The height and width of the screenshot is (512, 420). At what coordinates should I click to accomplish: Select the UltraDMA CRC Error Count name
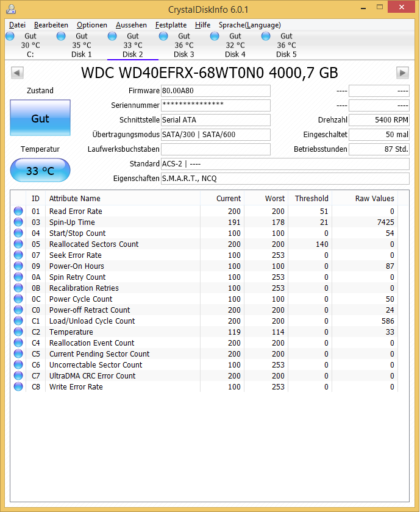92,376
